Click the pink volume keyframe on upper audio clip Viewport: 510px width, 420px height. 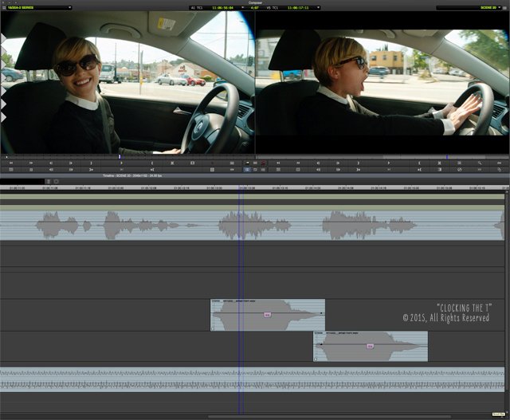coord(267,315)
